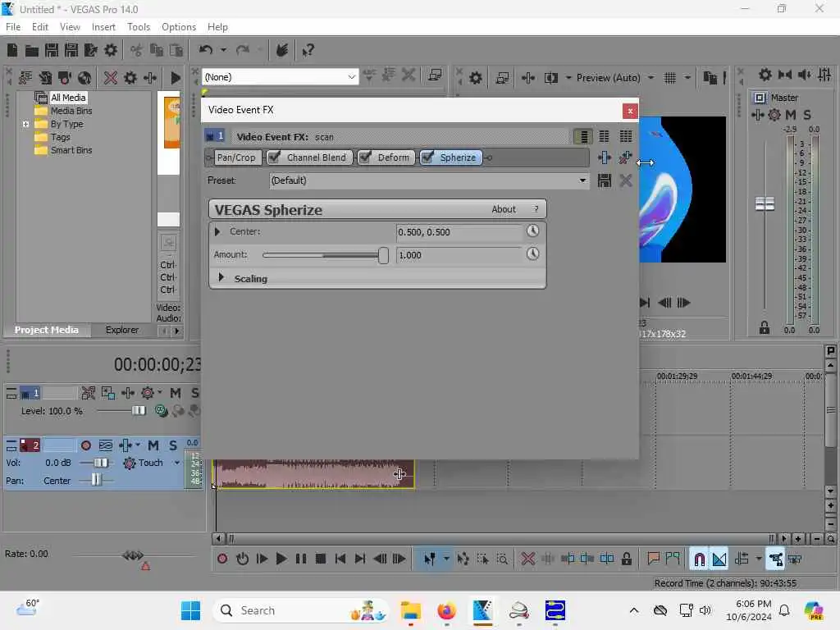Create a new project from the toolbar

12,50
